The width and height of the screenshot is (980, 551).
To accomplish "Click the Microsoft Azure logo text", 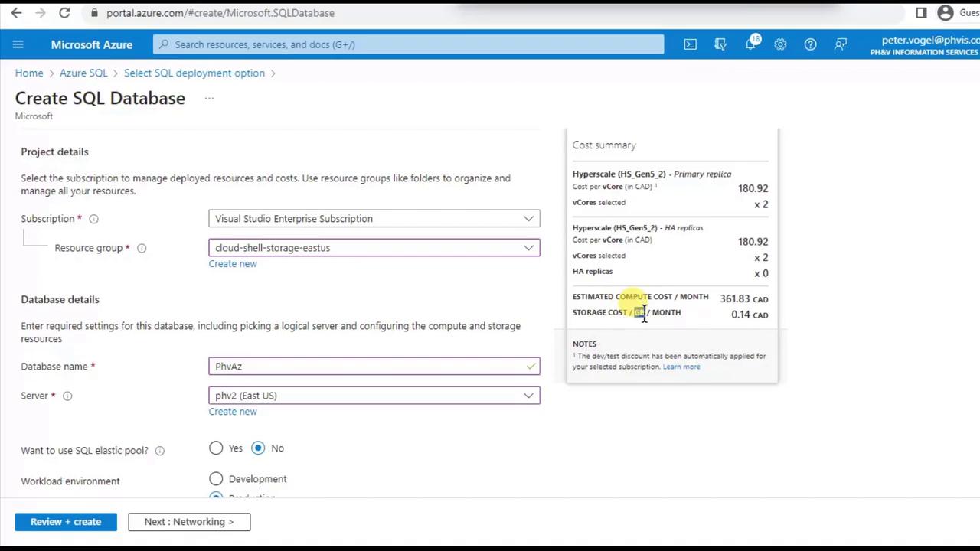I will [92, 44].
